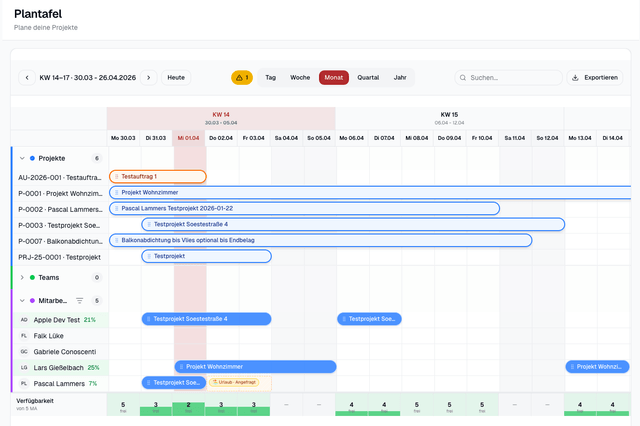Click the LG avatar of Lars Gießelbach

click(24, 367)
